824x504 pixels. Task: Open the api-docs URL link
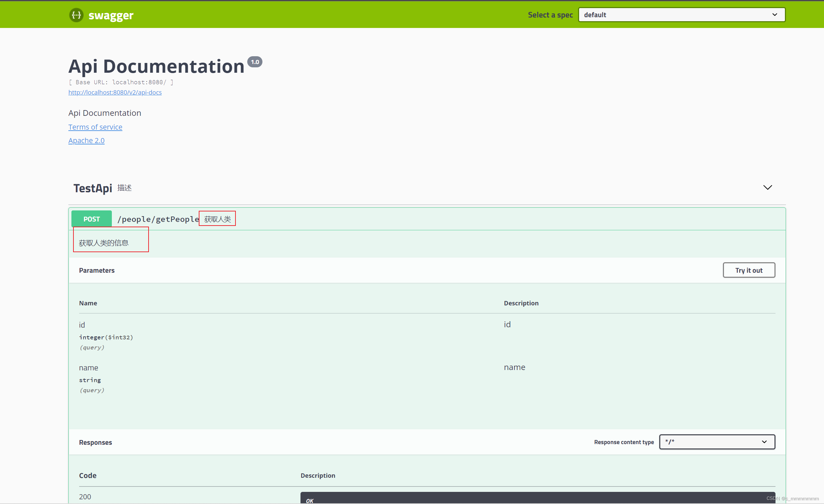pyautogui.click(x=115, y=92)
